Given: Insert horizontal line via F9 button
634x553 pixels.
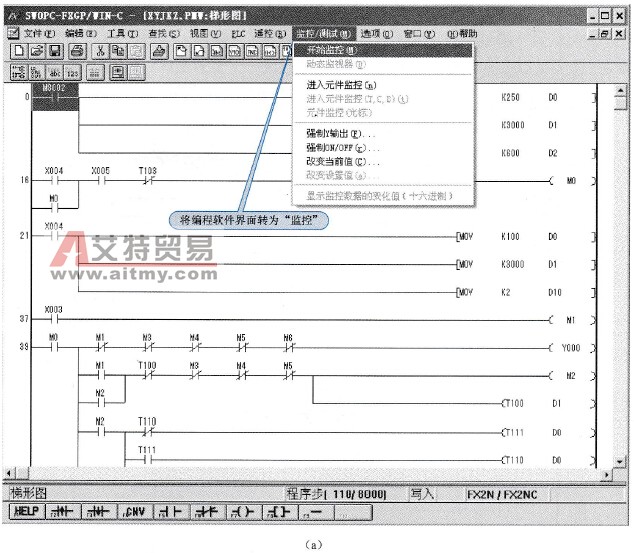Looking at the screenshot, I should pos(316,512).
